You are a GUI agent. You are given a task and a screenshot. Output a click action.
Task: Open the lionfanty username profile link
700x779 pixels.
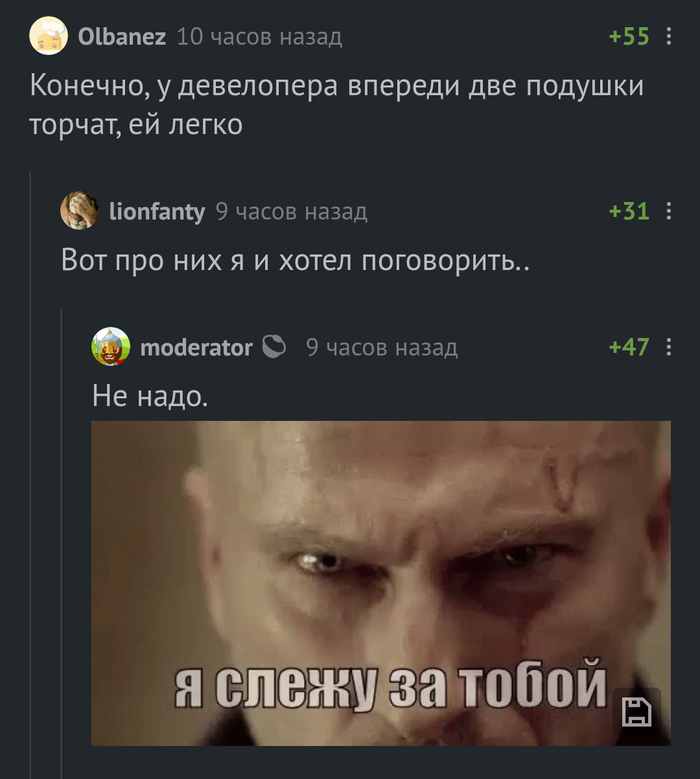(x=156, y=211)
